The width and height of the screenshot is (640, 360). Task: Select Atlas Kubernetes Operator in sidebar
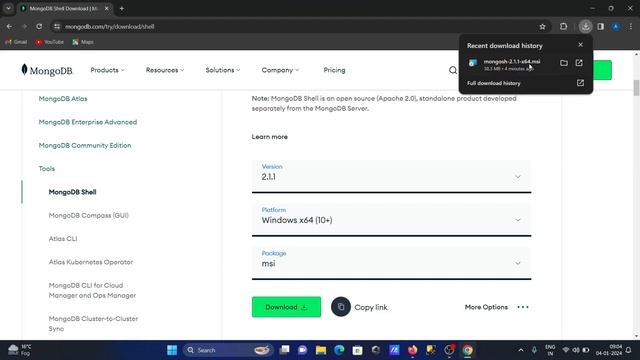click(91, 262)
